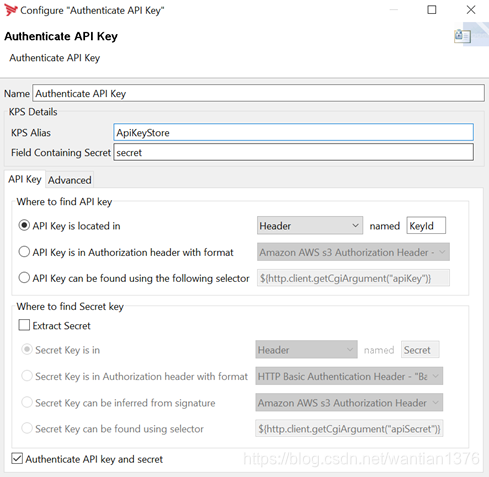Open the Header location dropdown for API key
This screenshot has width=489, height=477.
click(310, 226)
